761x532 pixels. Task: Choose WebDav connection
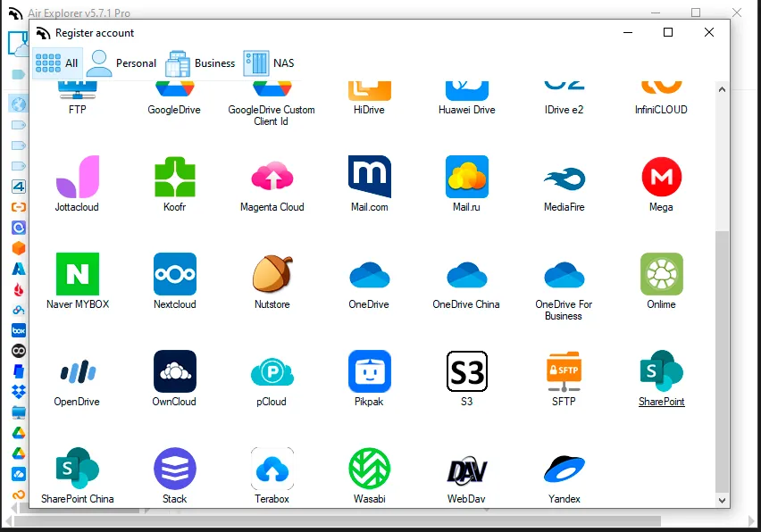pyautogui.click(x=467, y=470)
